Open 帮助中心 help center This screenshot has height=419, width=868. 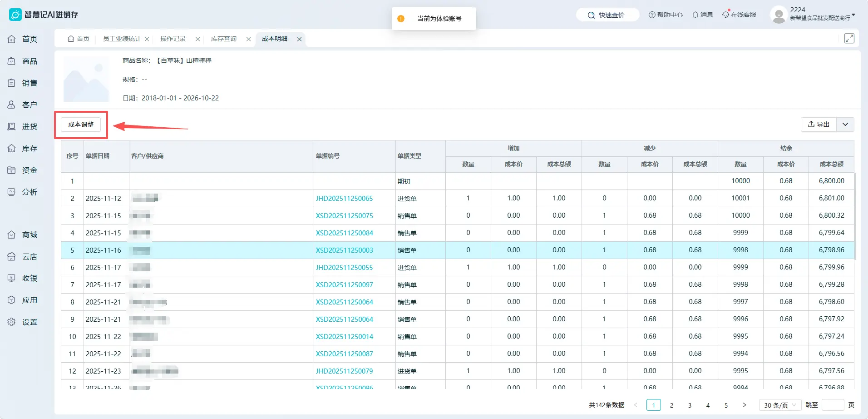click(666, 15)
